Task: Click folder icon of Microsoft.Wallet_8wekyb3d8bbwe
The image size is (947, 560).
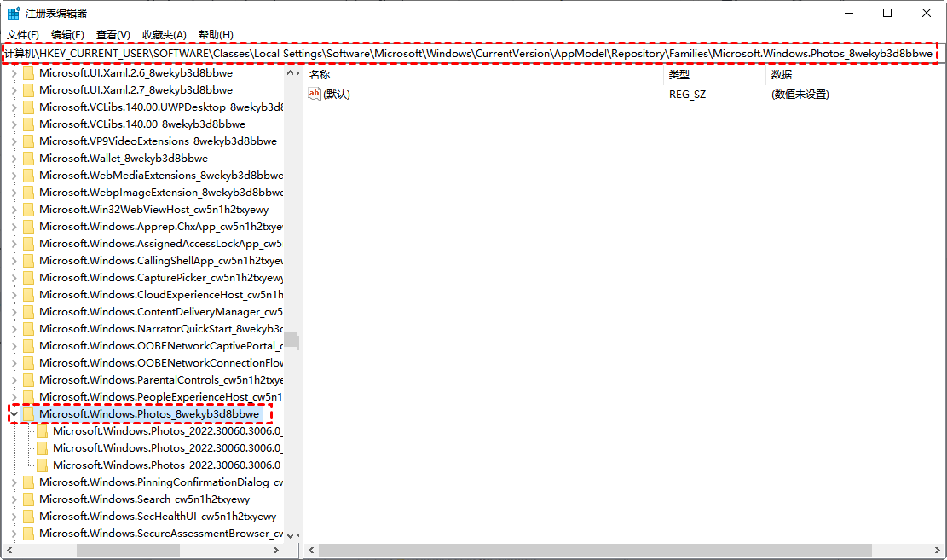Action: click(x=29, y=158)
